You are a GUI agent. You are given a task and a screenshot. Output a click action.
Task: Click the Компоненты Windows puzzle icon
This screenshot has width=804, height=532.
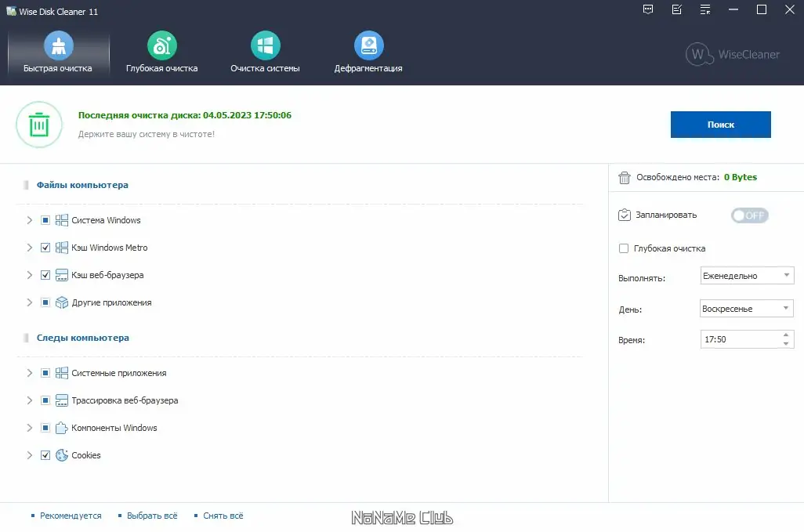click(62, 428)
